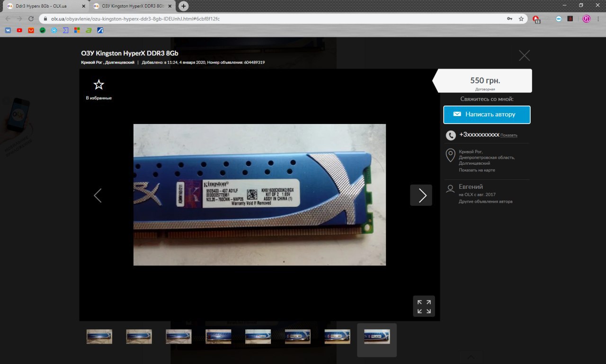Viewport: 606px width, 364px height.
Task: Go to next photo with right arrow
Action: click(x=421, y=195)
